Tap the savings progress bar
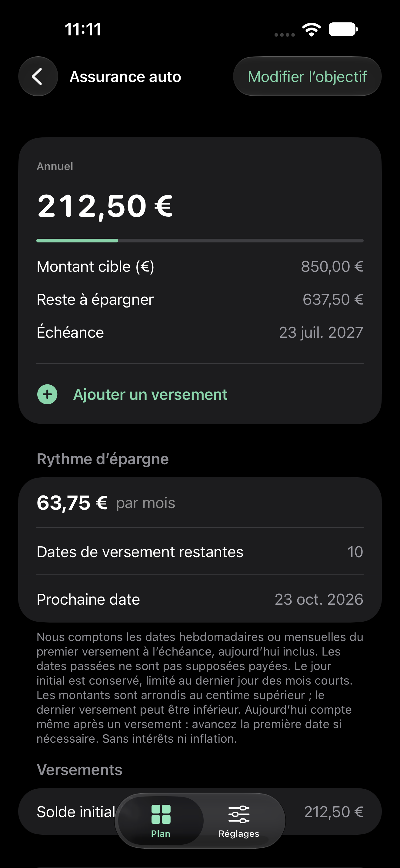The image size is (400, 868). coord(200,241)
